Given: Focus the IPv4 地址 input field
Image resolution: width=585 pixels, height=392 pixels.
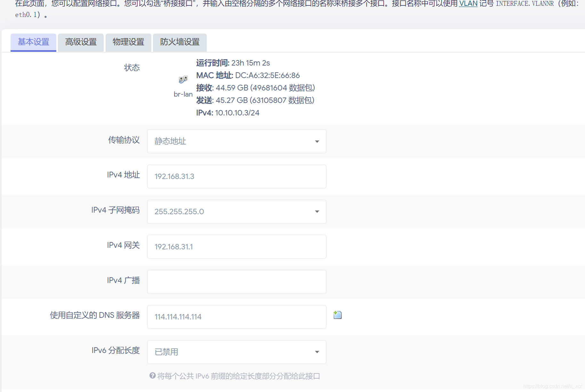Looking at the screenshot, I should pyautogui.click(x=237, y=176).
